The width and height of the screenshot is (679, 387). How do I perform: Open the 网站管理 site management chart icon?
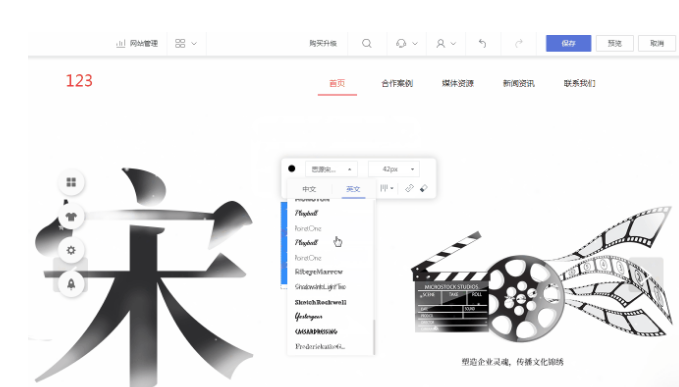[x=120, y=43]
